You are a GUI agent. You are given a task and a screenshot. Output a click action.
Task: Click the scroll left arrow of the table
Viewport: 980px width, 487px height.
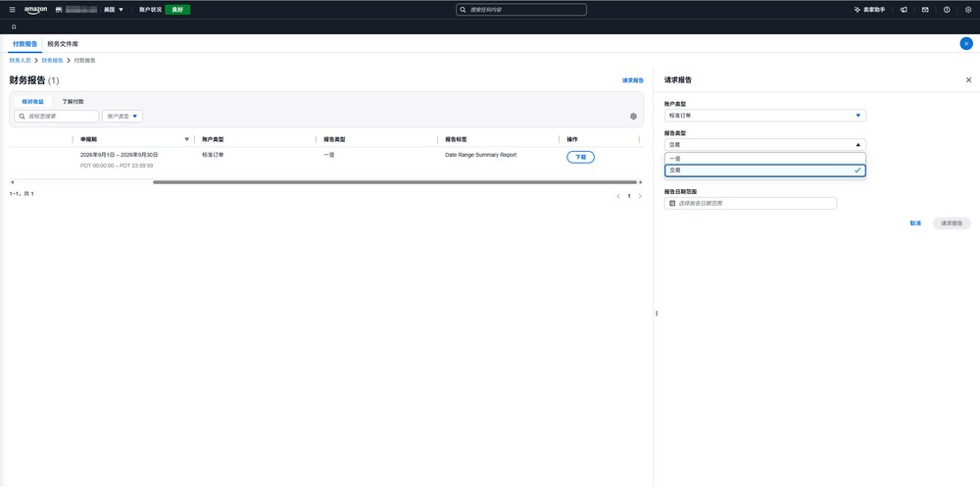12,182
